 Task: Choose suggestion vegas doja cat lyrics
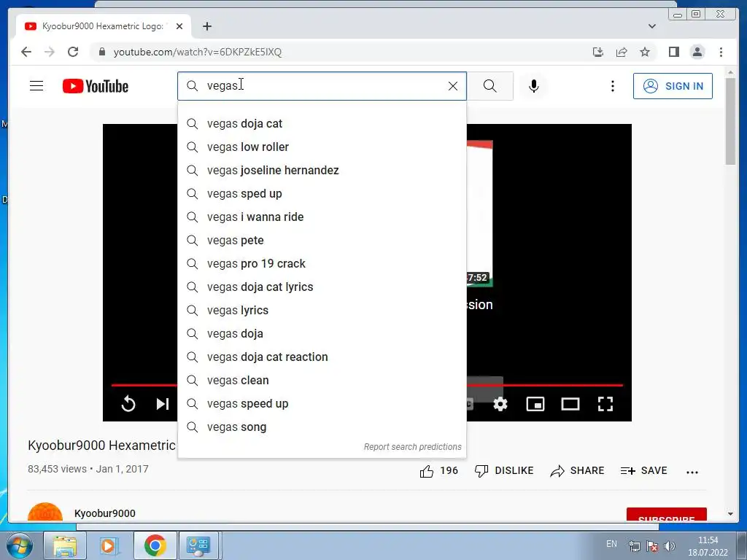tap(322, 287)
